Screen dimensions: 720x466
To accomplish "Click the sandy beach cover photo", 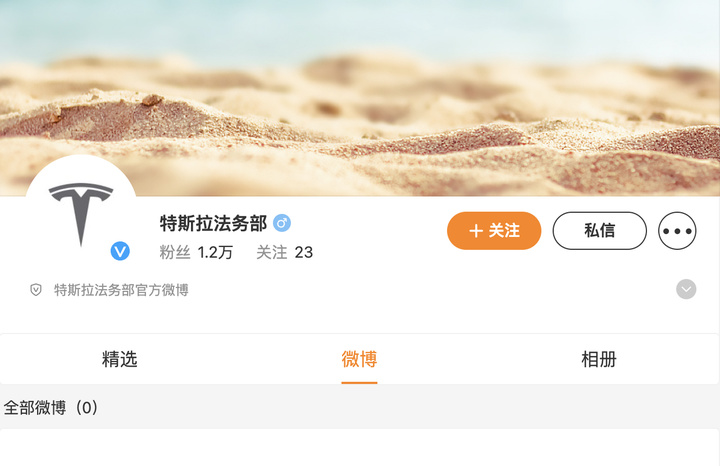I will tap(360, 92).
